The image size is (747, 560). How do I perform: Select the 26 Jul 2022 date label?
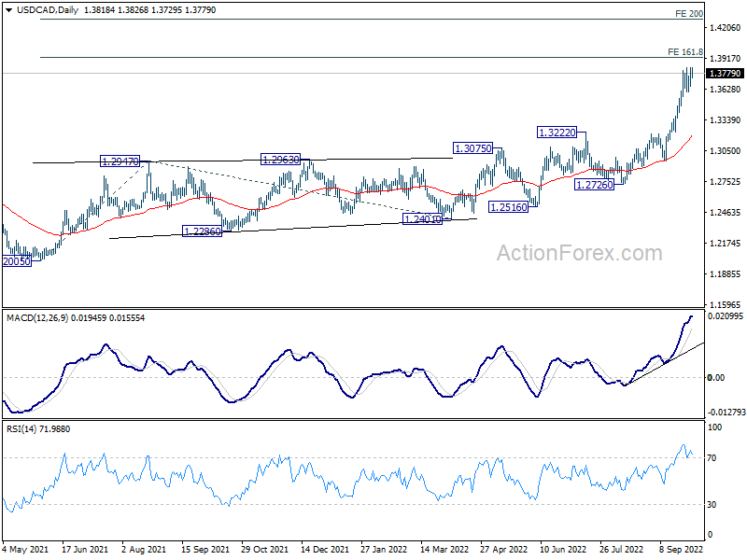[621, 550]
